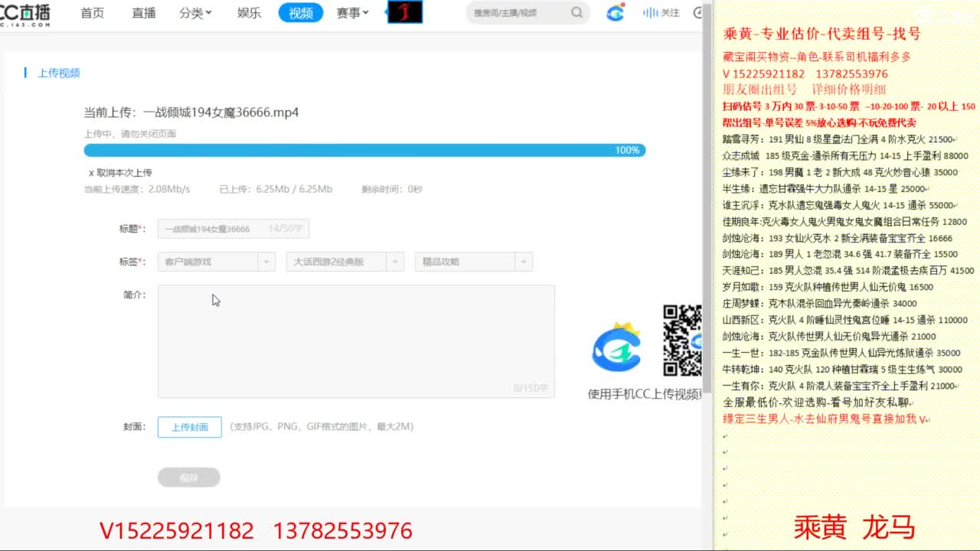Click the listing 一生一世 35000
Screen dimensions: 980x551
pyautogui.click(x=841, y=353)
